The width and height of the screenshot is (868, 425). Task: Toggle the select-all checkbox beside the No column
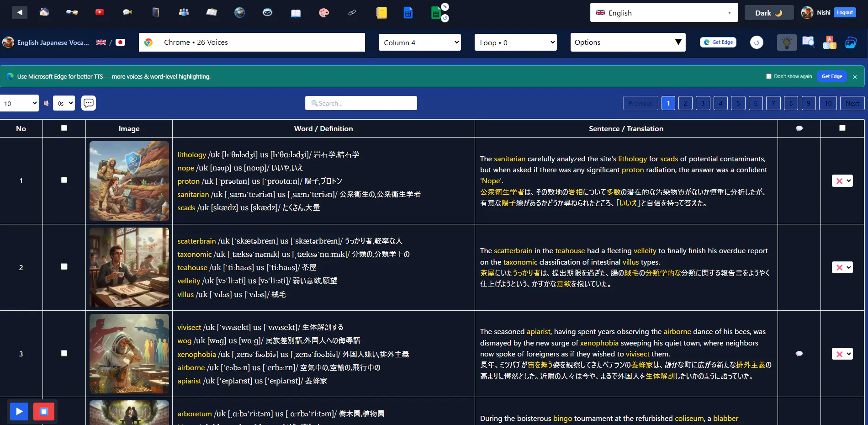pyautogui.click(x=64, y=128)
